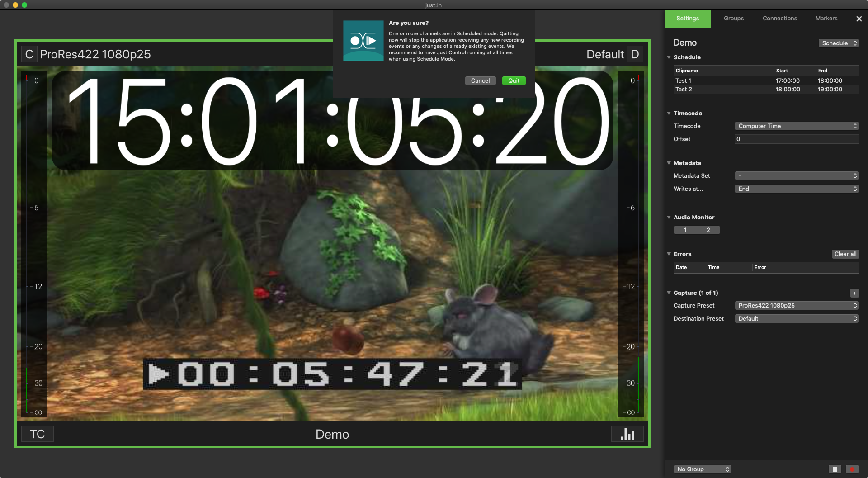Click the ProRes422 1080p25 label above video
The width and height of the screenshot is (868, 478).
95,54
